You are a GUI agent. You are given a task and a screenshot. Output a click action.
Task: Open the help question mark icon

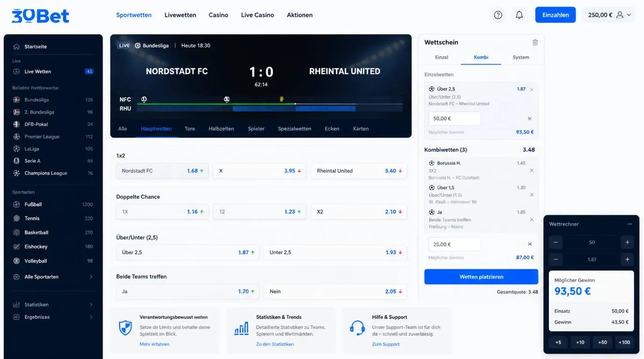click(x=498, y=15)
